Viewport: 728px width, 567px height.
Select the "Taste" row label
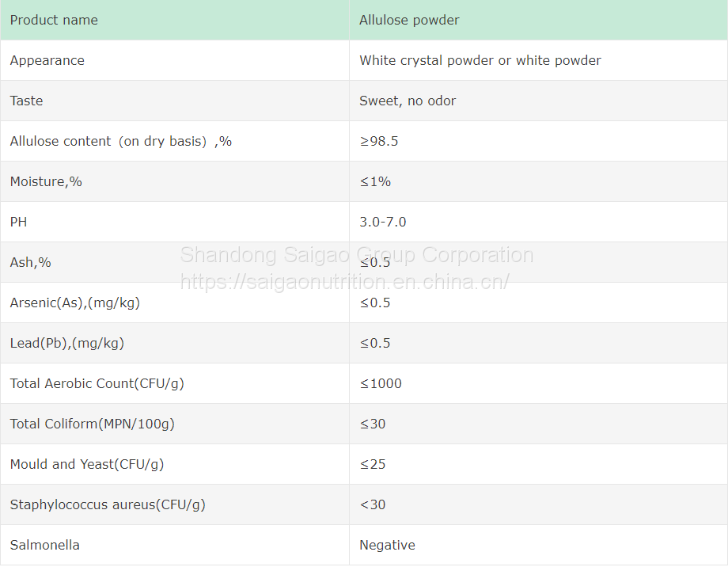(27, 101)
